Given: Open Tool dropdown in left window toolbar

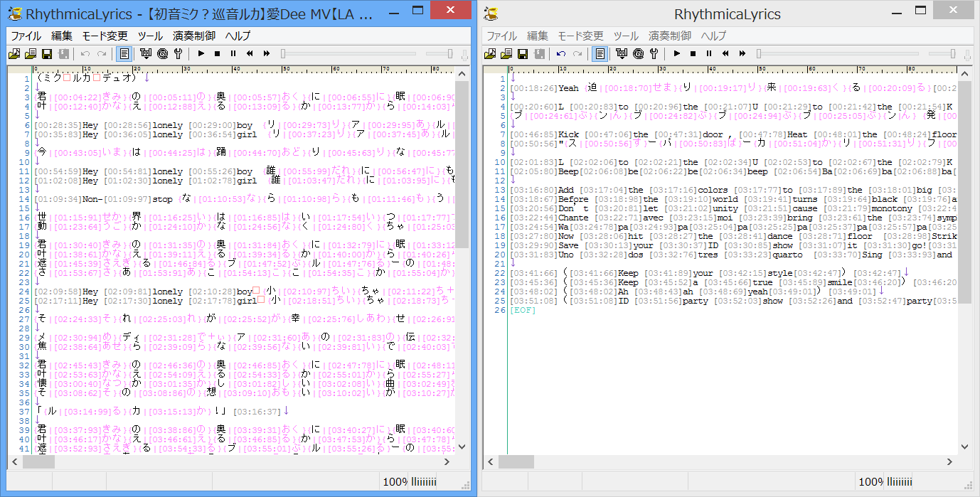Looking at the screenshot, I should 146,53.
